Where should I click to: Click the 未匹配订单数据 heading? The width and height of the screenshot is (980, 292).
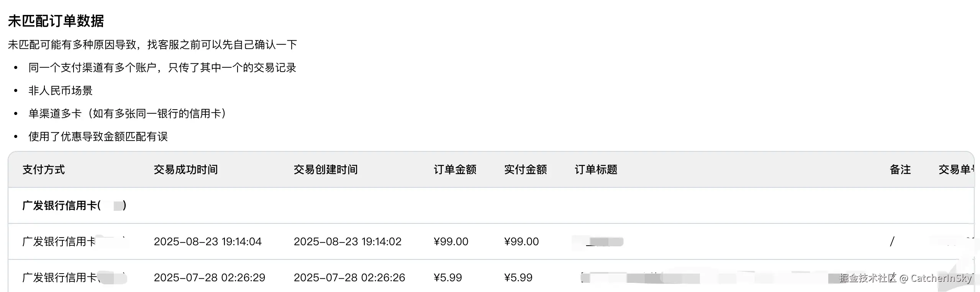tap(56, 21)
